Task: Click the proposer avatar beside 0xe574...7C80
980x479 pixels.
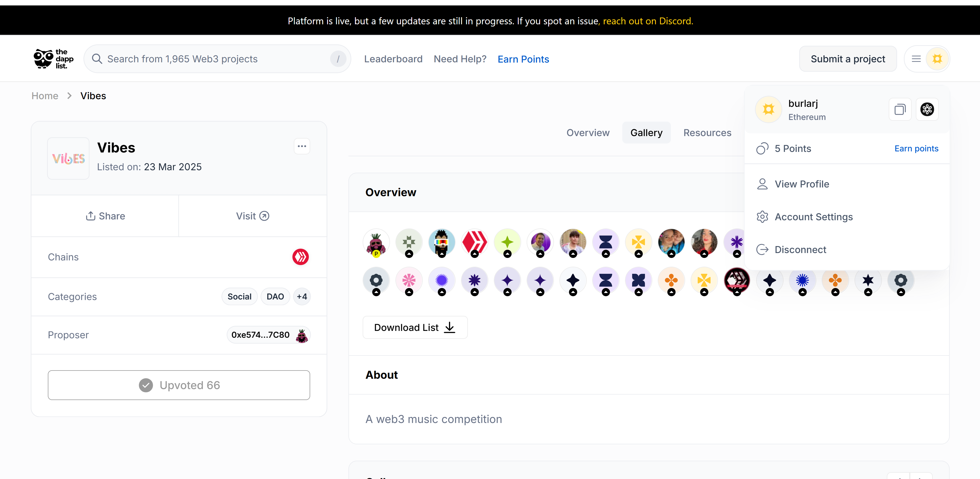Action: tap(302, 335)
